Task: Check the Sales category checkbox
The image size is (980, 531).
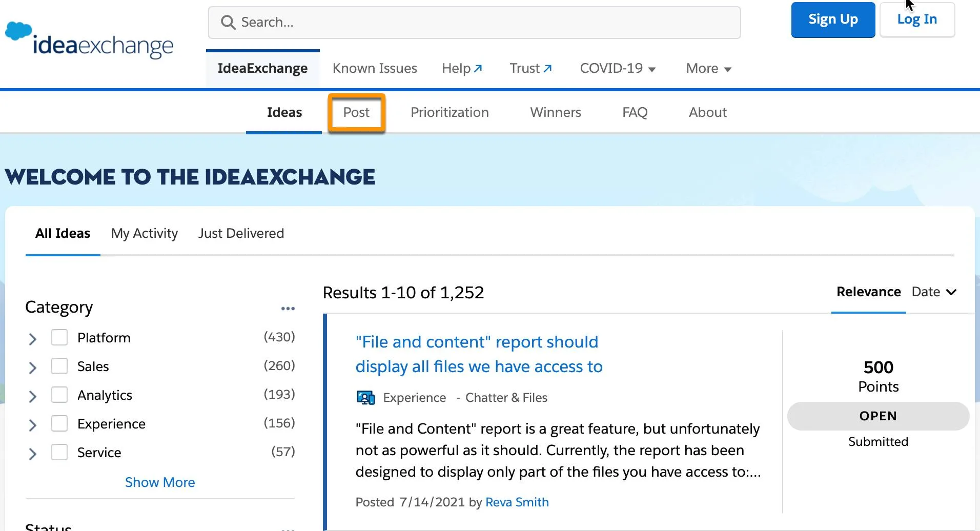Action: (59, 366)
